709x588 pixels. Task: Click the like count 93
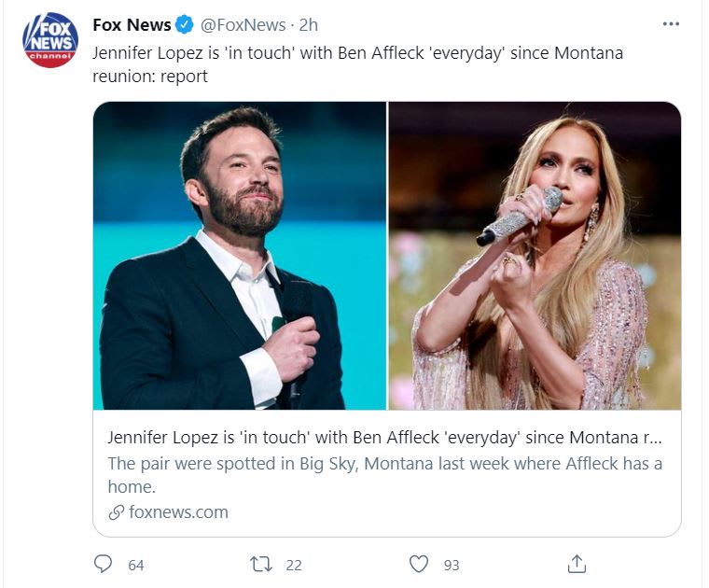452,565
